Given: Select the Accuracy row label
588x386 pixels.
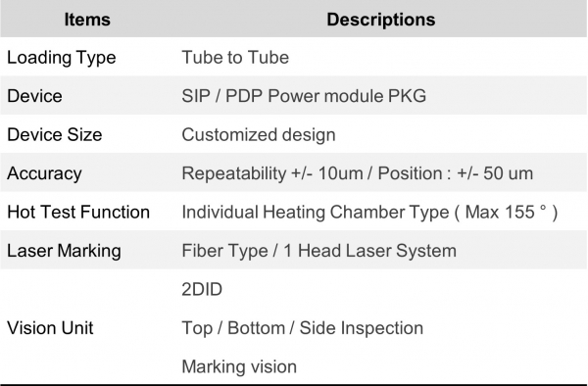Looking at the screenshot, I should pyautogui.click(x=44, y=173).
